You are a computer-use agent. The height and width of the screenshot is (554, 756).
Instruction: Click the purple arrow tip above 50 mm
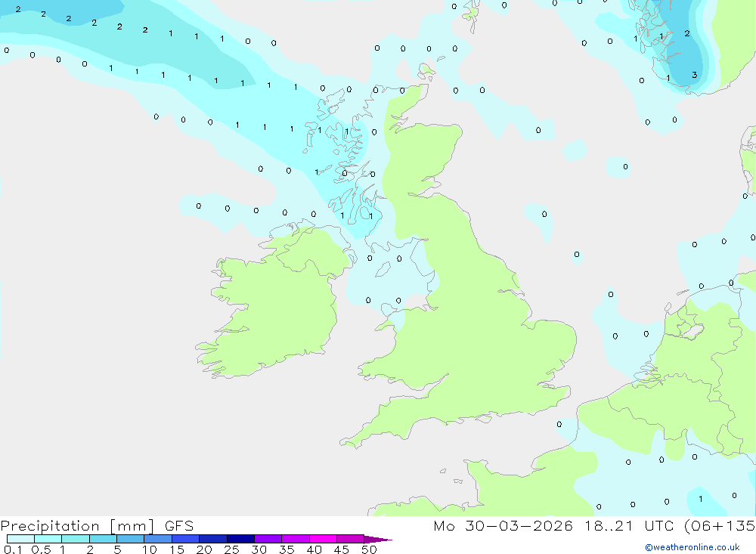coord(378,540)
